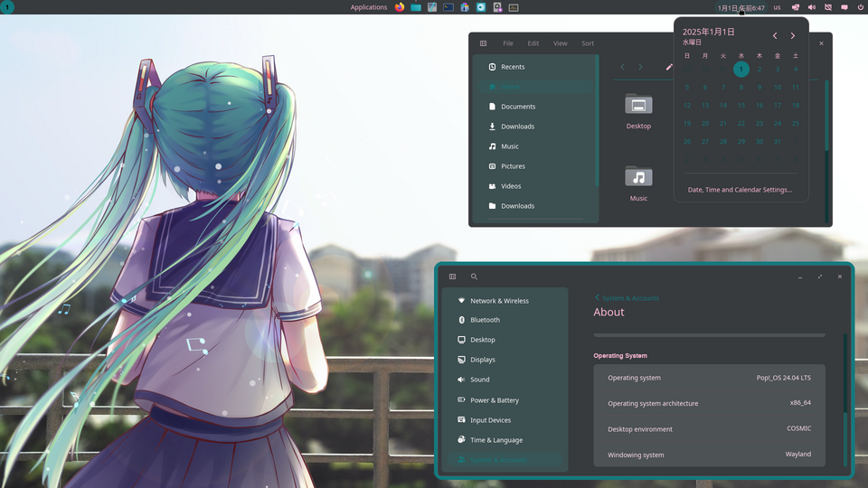Open the notifications applet in the panel
This screenshot has height=488, width=868.
[844, 7]
